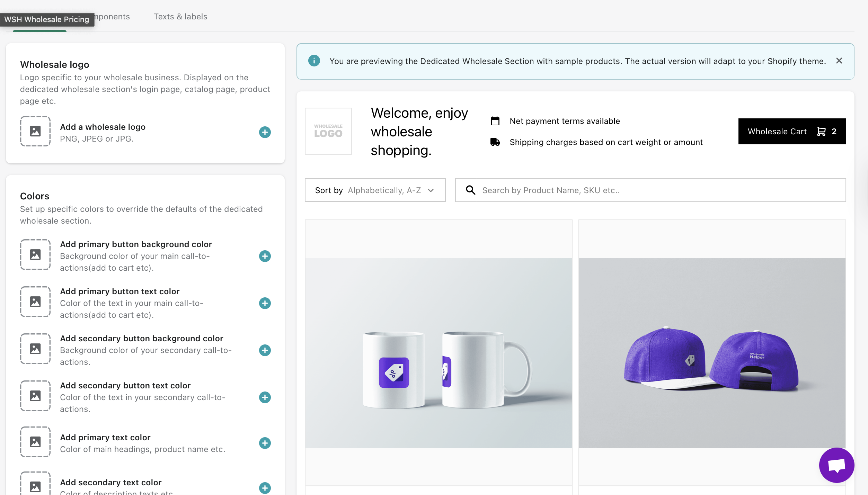Dismiss the preview info banner
This screenshot has height=495, width=868.
(x=839, y=61)
